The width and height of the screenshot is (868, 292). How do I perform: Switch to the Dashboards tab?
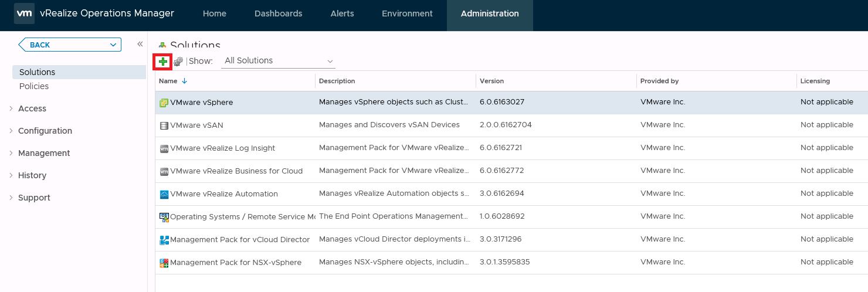278,13
